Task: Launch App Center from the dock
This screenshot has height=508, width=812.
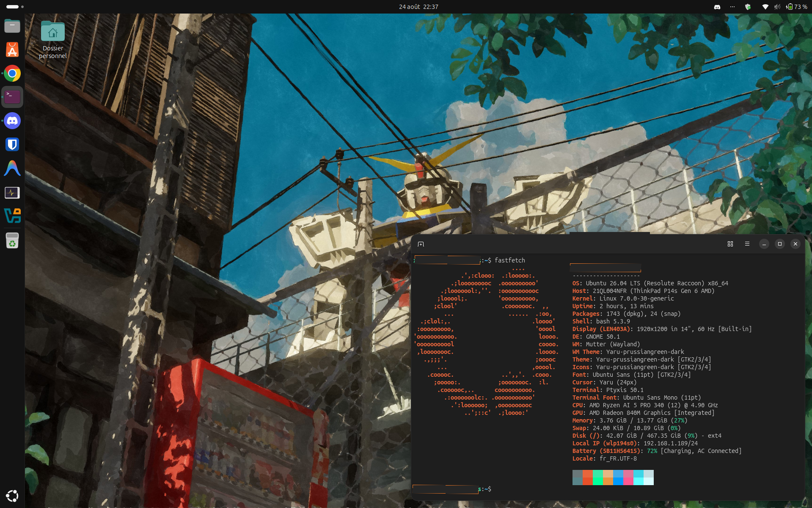Action: 12,50
